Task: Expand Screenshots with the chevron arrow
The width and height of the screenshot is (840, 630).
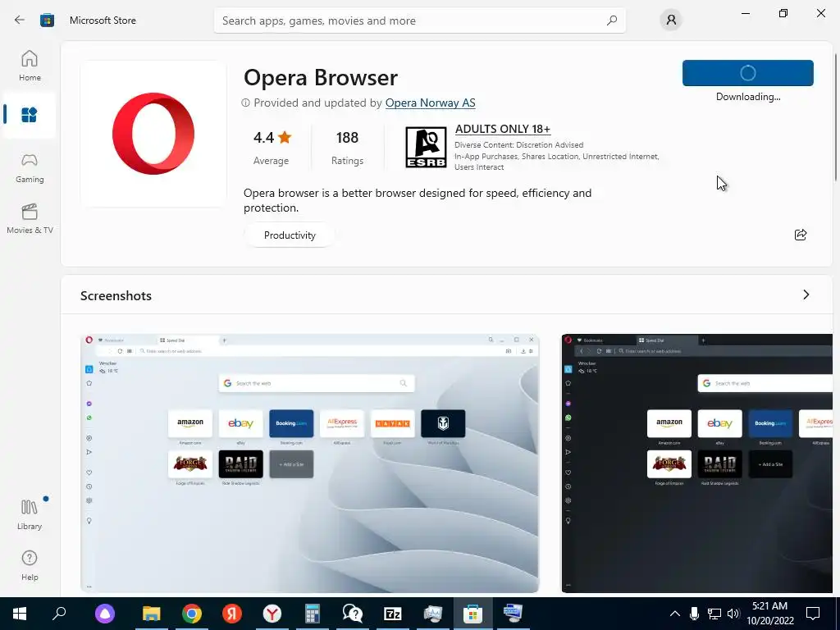Action: point(806,294)
